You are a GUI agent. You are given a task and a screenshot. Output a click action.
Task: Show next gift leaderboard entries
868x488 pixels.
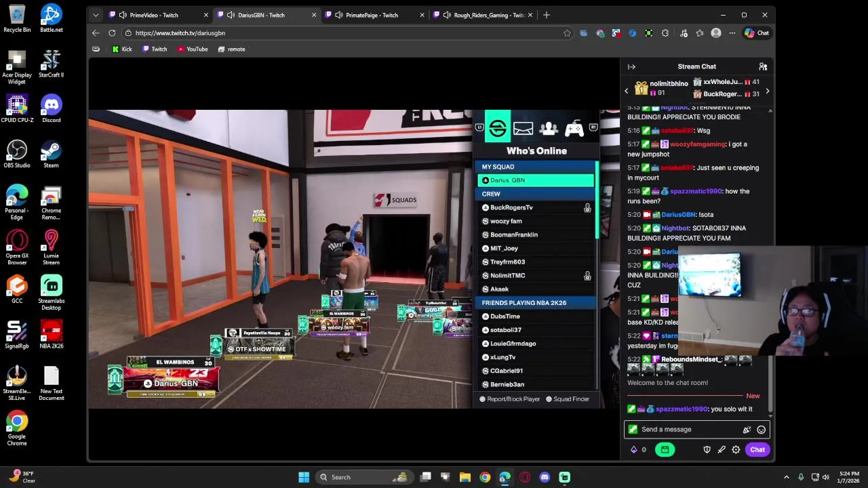[x=767, y=91]
